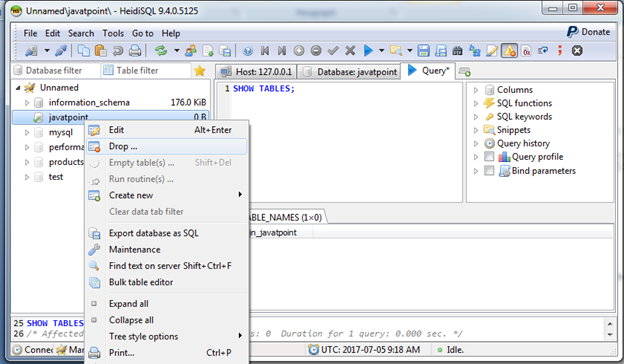Viewport: 624px width, 364px height.
Task: Click the Load SQL file icon
Action: point(208,51)
